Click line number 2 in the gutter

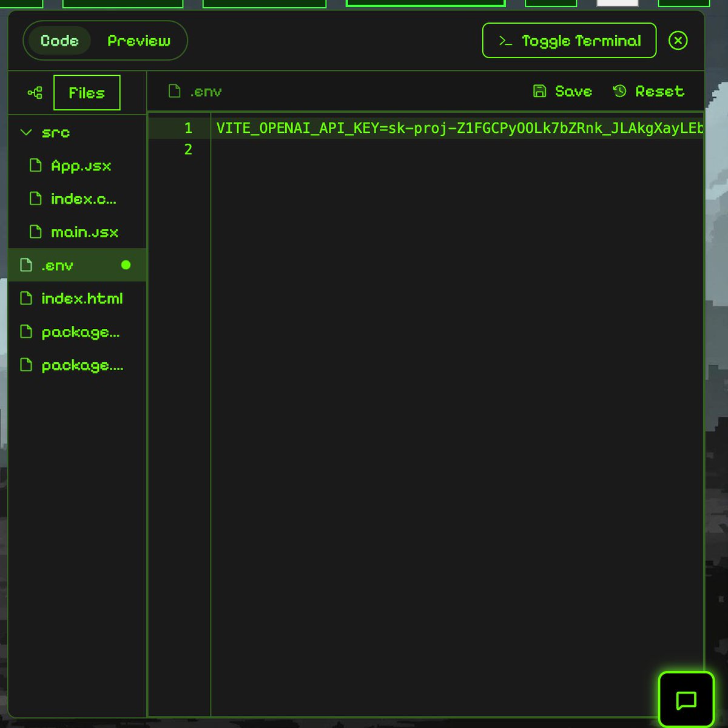[x=188, y=149]
